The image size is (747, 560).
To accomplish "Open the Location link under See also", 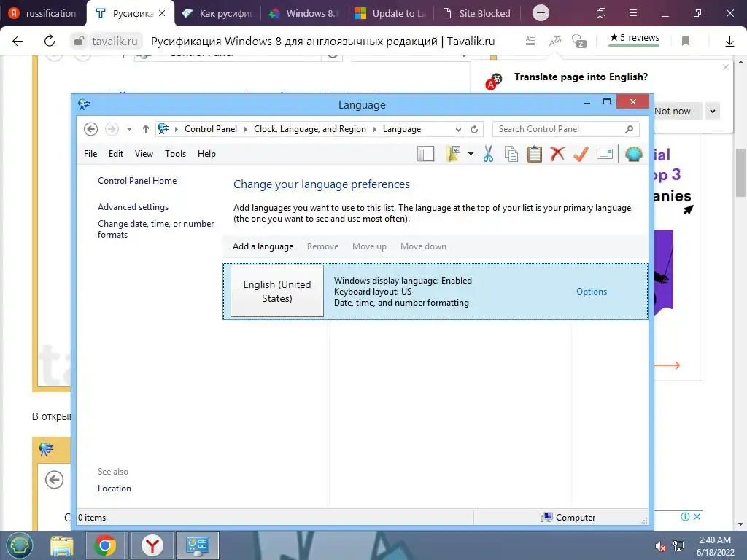I will [x=115, y=488].
